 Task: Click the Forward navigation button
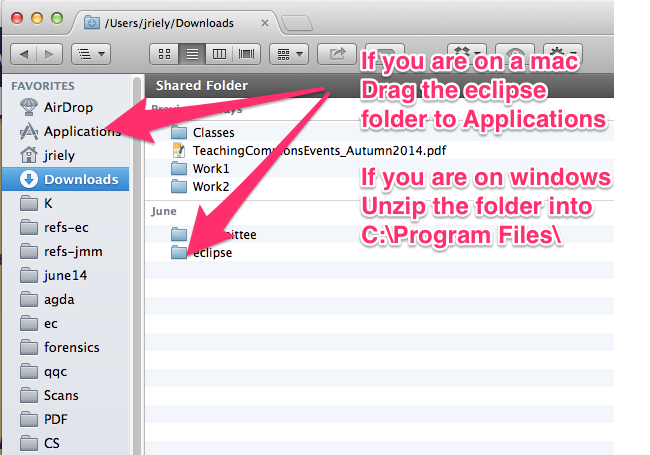tap(49, 53)
